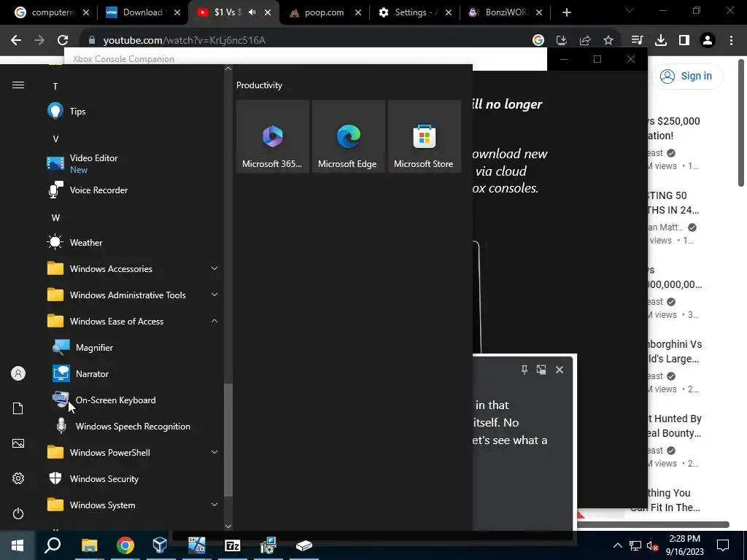This screenshot has width=747, height=560.
Task: Jump to letter T app group
Action: pyautogui.click(x=55, y=86)
